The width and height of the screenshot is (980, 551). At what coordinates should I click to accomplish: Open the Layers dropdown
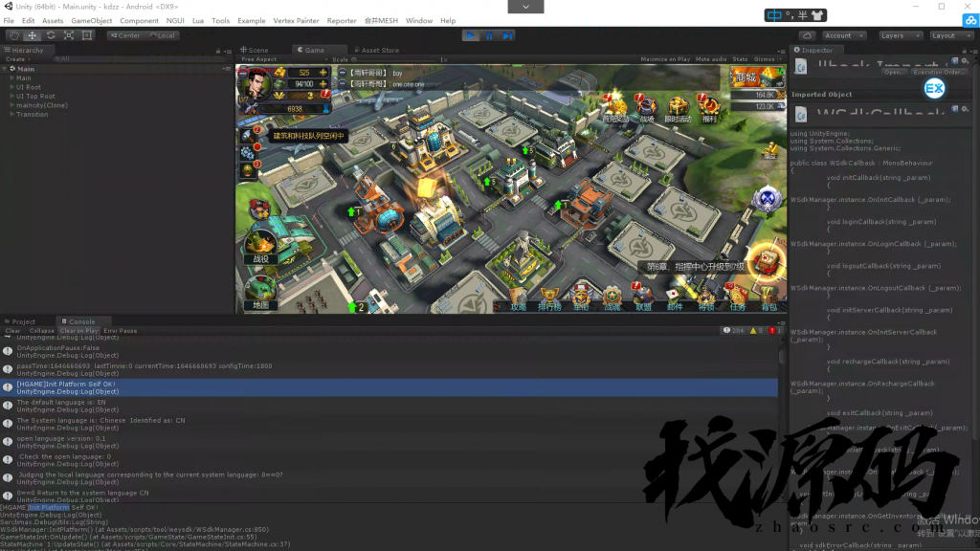point(900,35)
